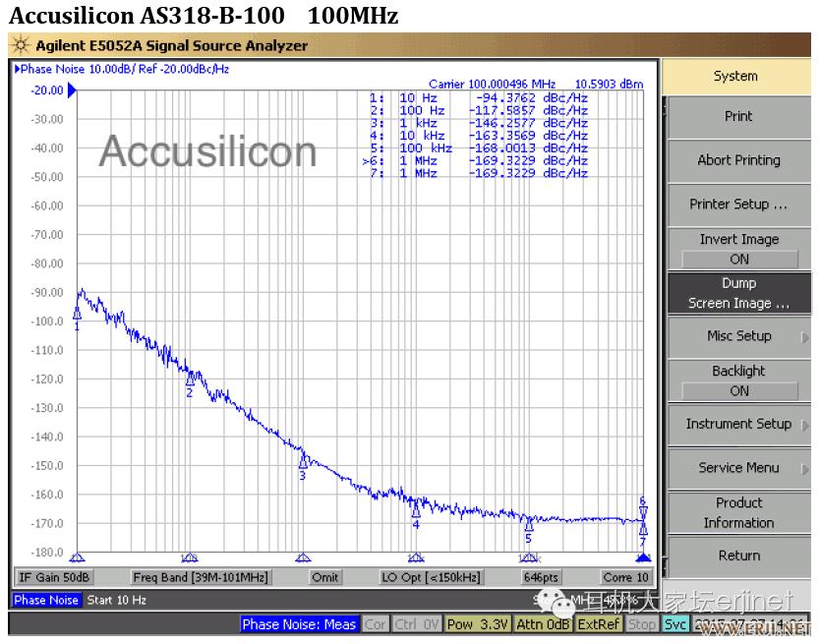Click marker 1 readout row 10 Hz
This screenshot has height=644, width=820.
(479, 98)
